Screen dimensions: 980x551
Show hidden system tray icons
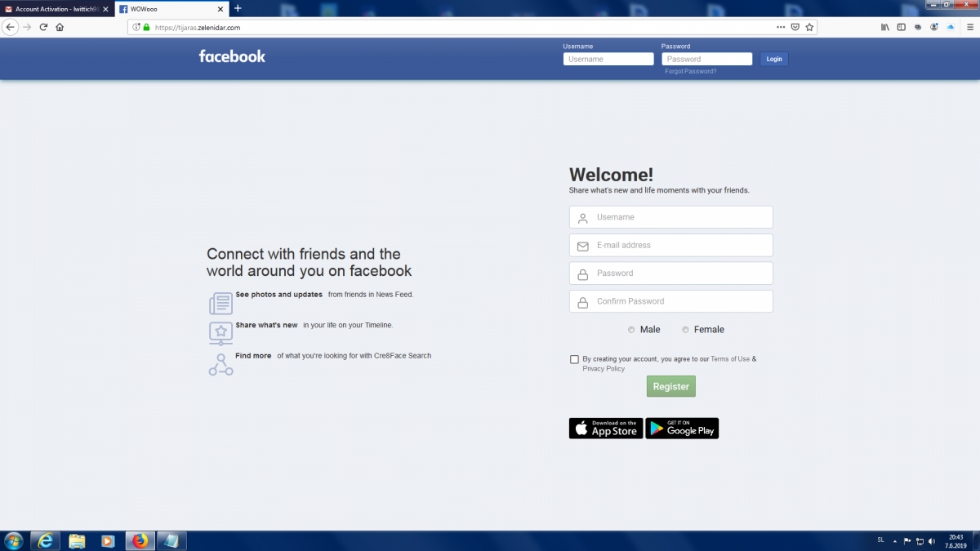pyautogui.click(x=895, y=540)
